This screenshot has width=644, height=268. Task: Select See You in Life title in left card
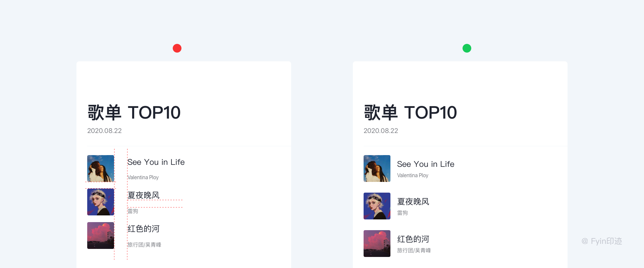pos(156,162)
